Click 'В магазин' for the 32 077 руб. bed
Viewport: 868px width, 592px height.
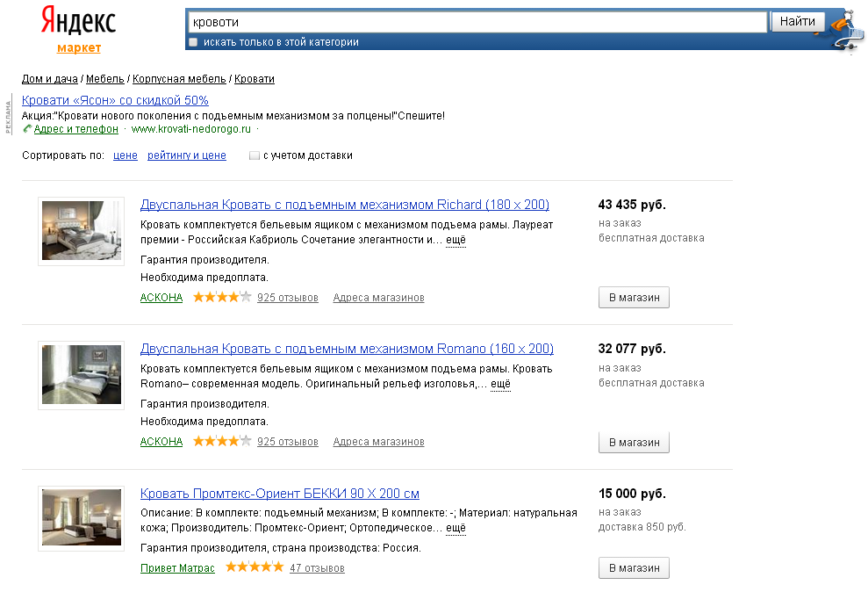pyautogui.click(x=634, y=443)
